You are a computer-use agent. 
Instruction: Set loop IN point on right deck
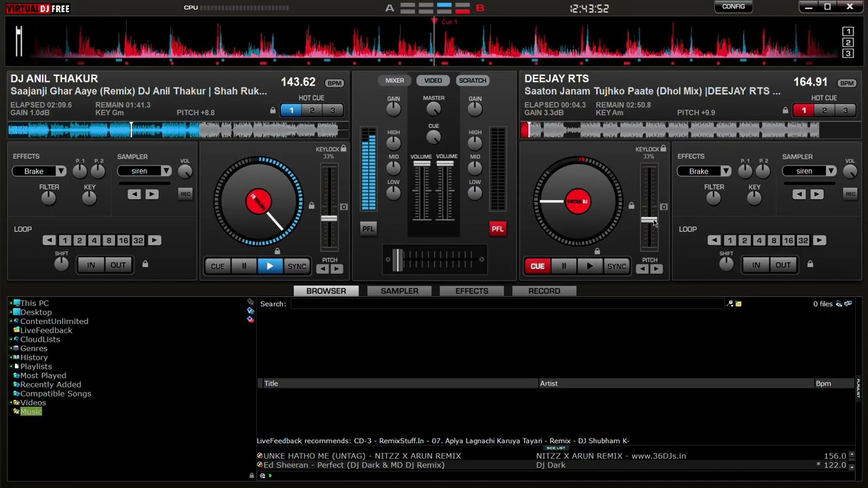(x=755, y=265)
